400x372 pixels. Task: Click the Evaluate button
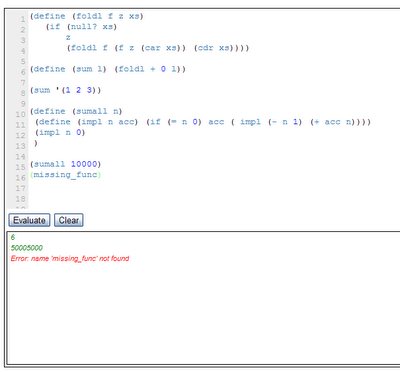tap(29, 220)
